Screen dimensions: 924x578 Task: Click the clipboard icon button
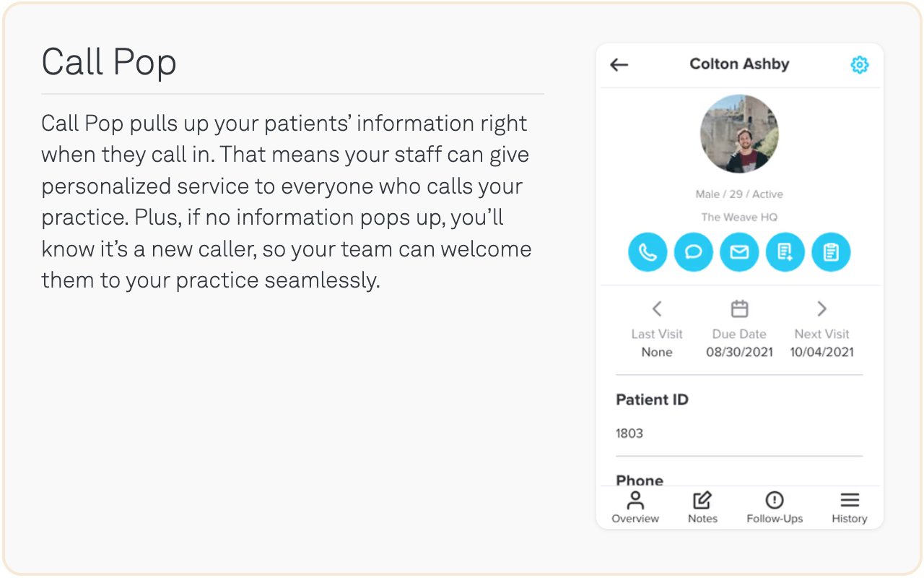pyautogui.click(x=831, y=252)
